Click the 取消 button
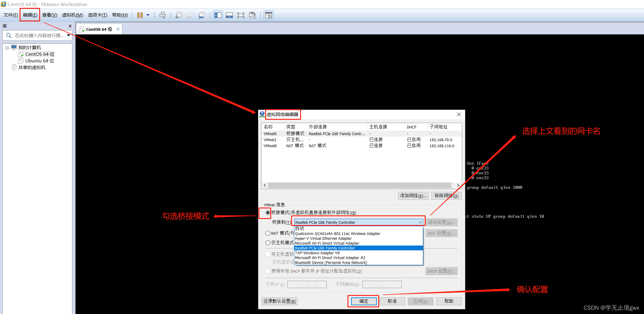Viewport: 644px width, 314px height. tap(392, 301)
